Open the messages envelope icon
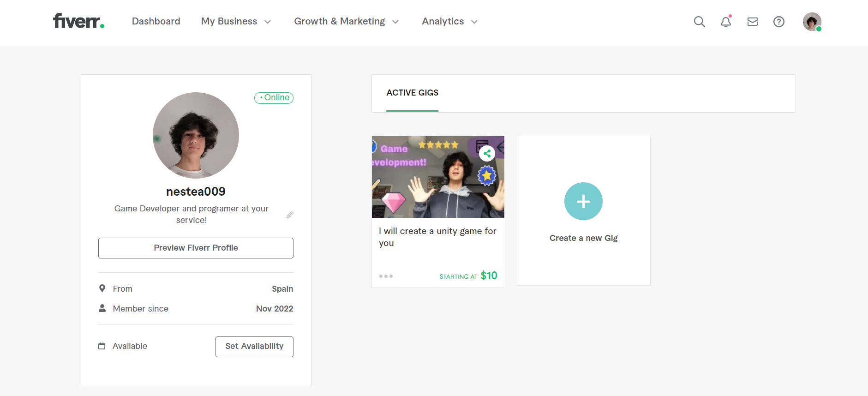The width and height of the screenshot is (868, 396). pos(753,22)
